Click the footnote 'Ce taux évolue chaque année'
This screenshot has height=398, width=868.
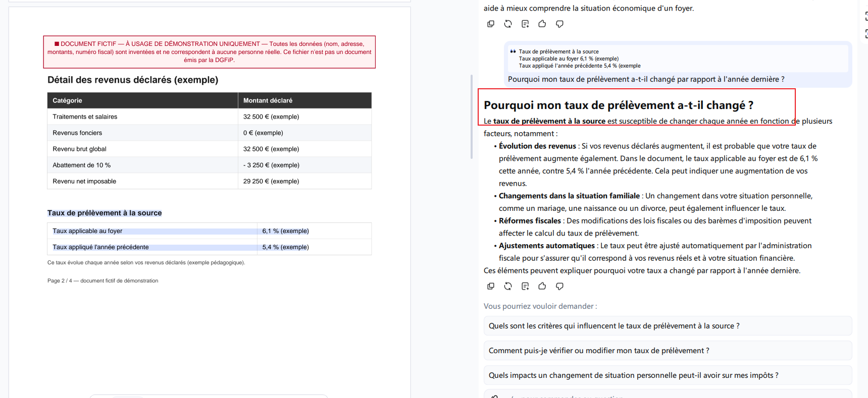(x=146, y=263)
